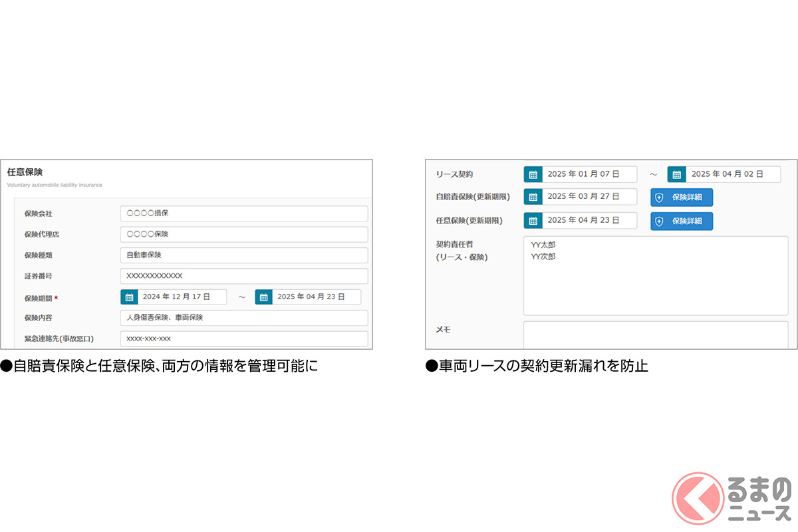Click the 緊急連絡先(事故窓口) phone field
The height and width of the screenshot is (532, 798).
click(243, 338)
